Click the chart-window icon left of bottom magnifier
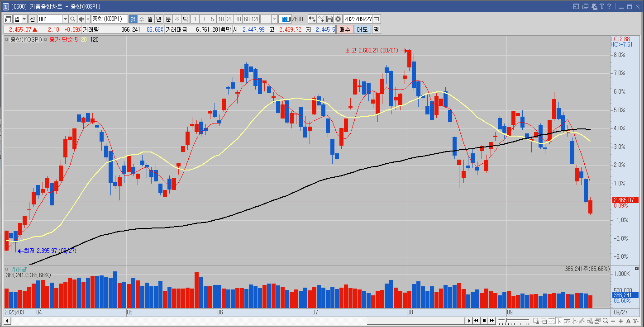Screen dimensions: 644x327 click(597, 321)
